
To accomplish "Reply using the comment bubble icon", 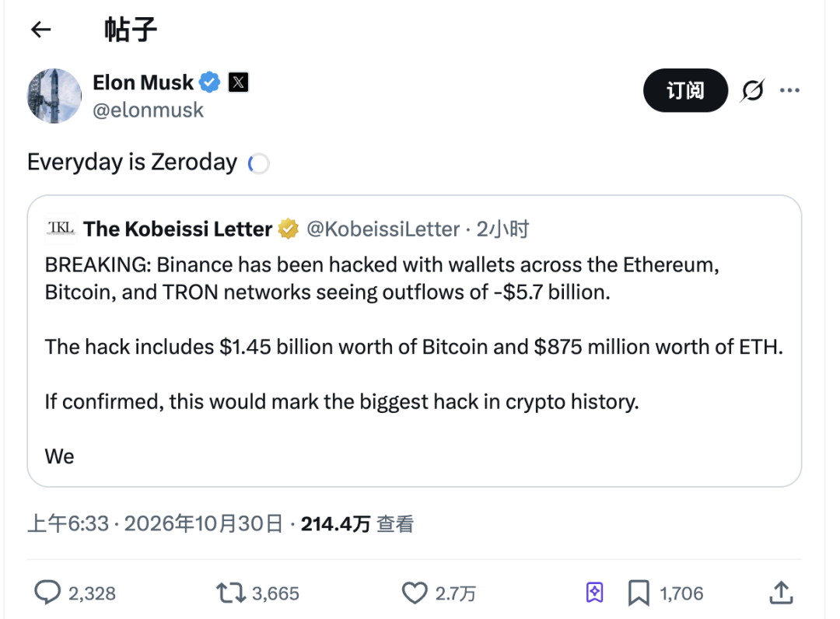I will (x=47, y=593).
